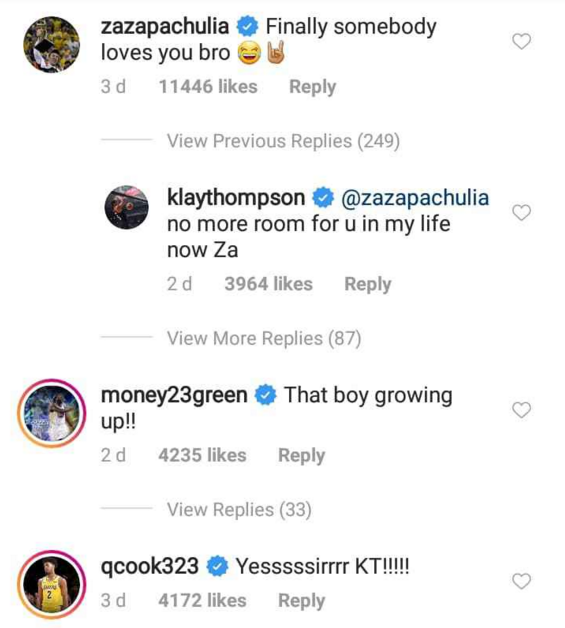The width and height of the screenshot is (565, 628).
Task: Reply to klaythompson's comment
Action: click(368, 284)
